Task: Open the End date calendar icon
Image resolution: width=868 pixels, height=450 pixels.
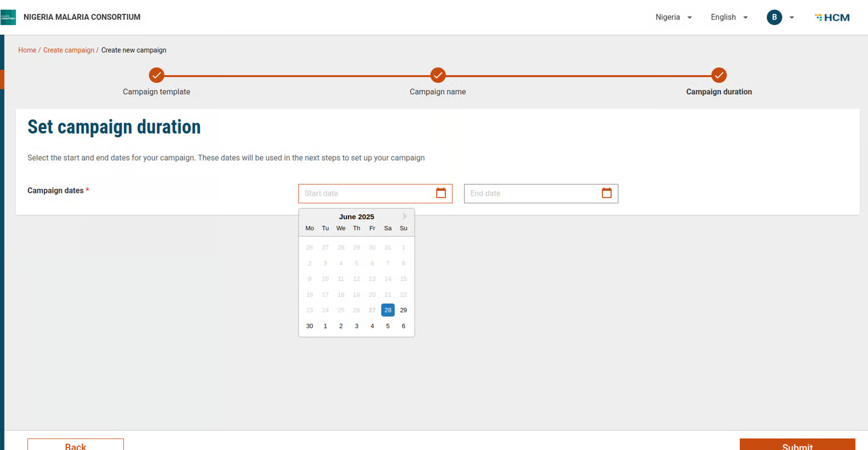Action: tap(606, 193)
